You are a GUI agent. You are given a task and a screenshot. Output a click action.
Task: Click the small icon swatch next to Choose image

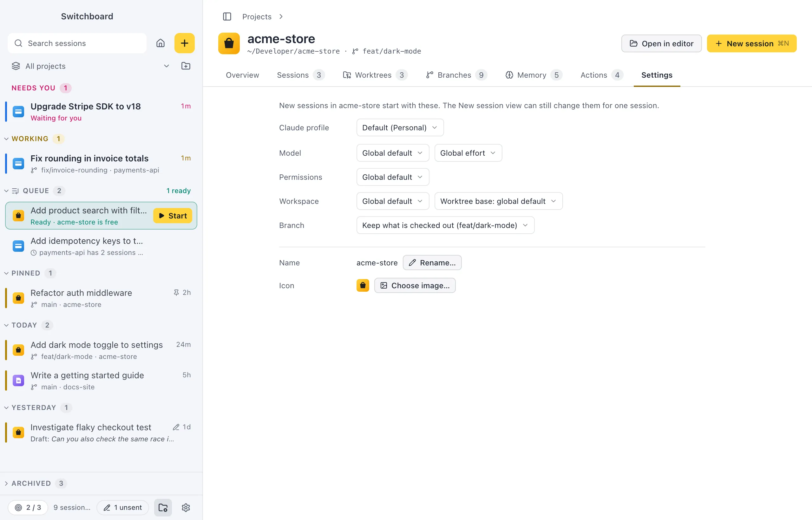[x=363, y=285]
